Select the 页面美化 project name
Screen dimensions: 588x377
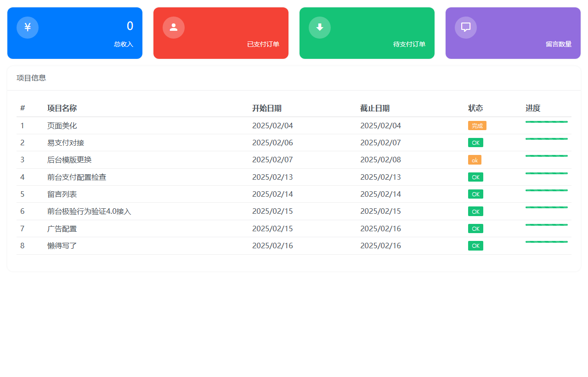[62, 126]
